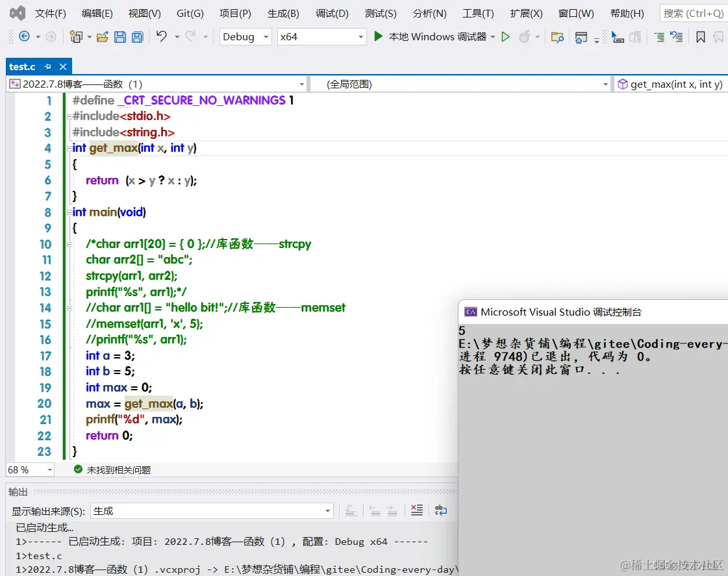Open the undo history dropdown arrow
The height and width of the screenshot is (576, 728).
coord(177,36)
